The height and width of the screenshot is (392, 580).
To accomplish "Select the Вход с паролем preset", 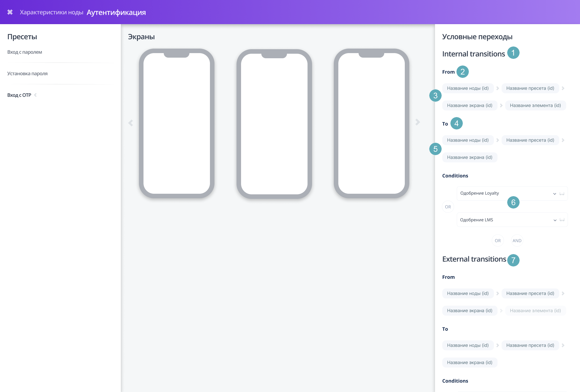I will (25, 52).
